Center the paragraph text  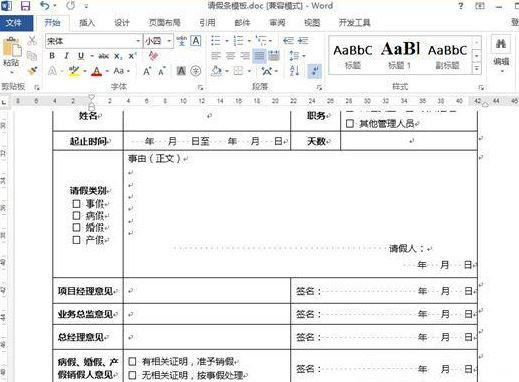(230, 56)
